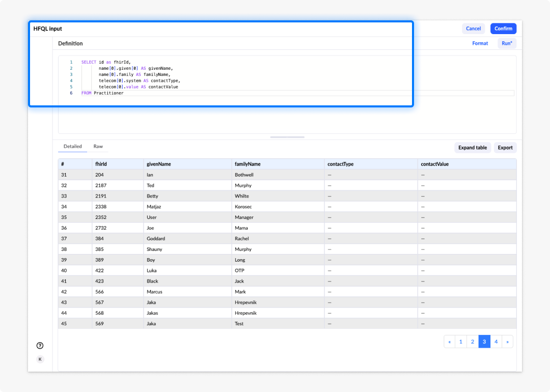Select fhirId 2352 cell
Screen dimensions: 550x392
[118, 217]
